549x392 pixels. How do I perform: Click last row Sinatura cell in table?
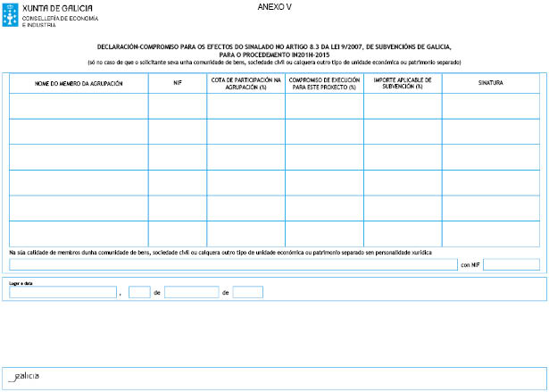click(490, 233)
